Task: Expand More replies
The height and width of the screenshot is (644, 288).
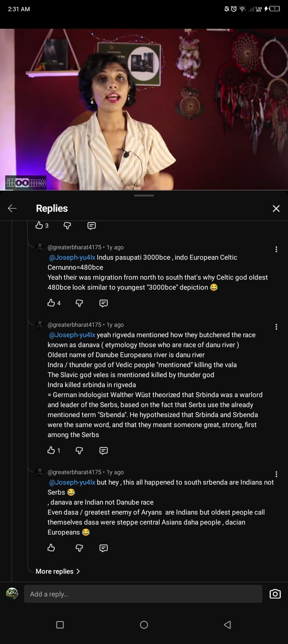Action: [58, 571]
